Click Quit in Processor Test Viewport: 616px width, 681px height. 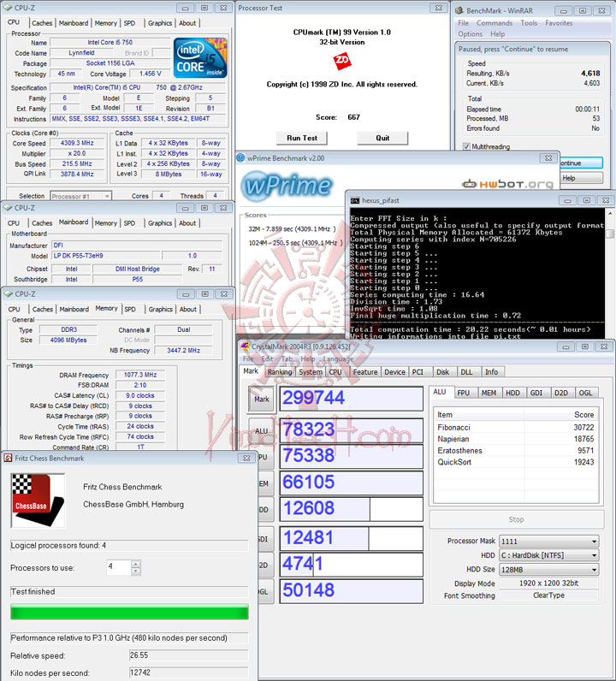pyautogui.click(x=382, y=138)
